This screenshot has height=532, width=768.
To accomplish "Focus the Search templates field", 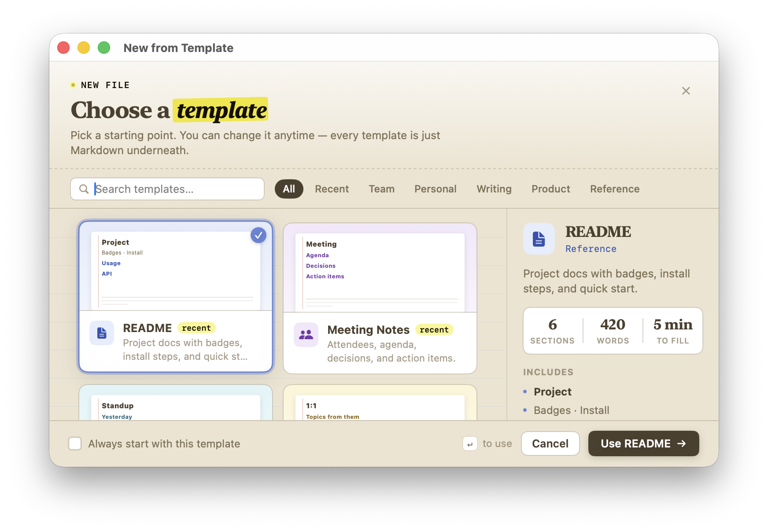I will [x=167, y=189].
